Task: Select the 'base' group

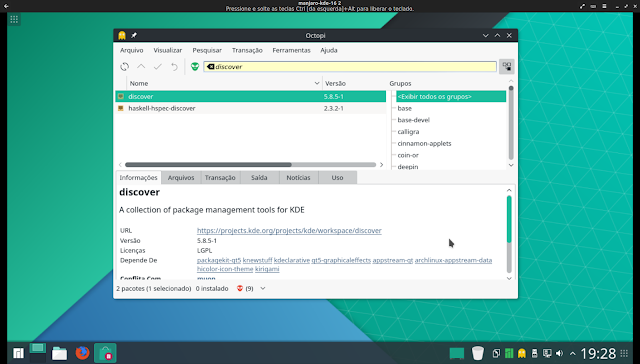Action: (404, 108)
